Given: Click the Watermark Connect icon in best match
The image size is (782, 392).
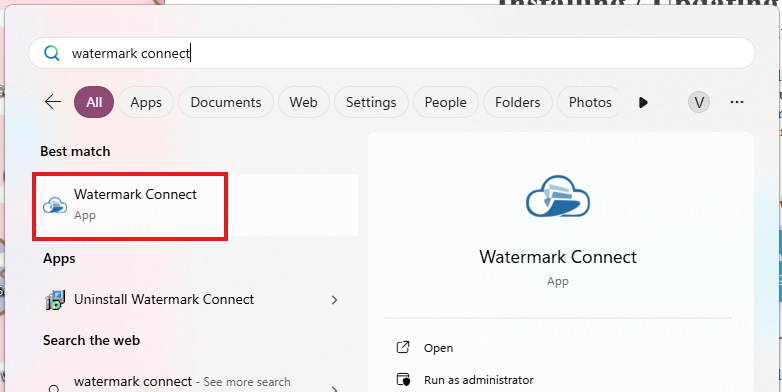Looking at the screenshot, I should [55, 205].
